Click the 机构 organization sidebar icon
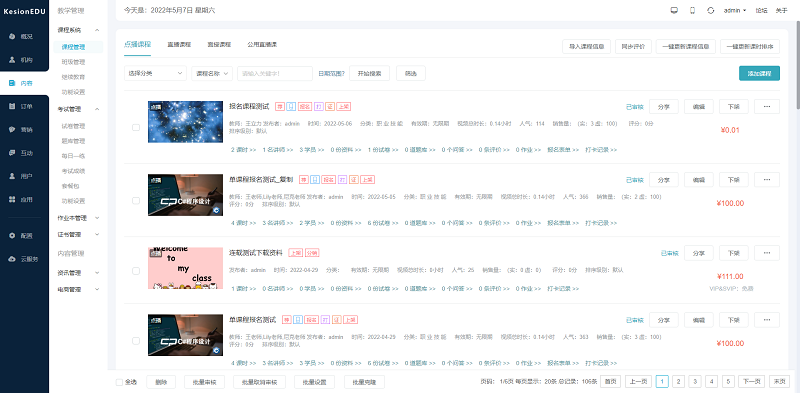The image size is (800, 393). (x=12, y=60)
